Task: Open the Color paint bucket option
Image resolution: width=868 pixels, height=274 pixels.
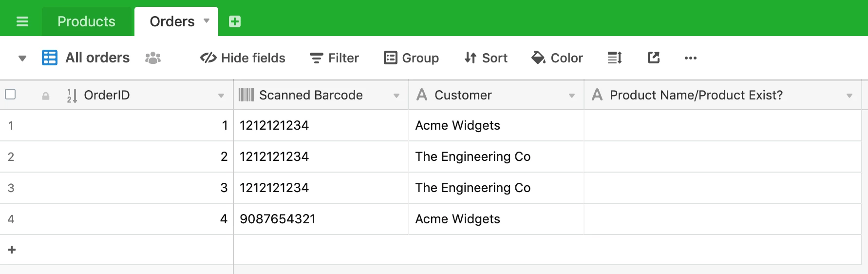Action: [557, 58]
